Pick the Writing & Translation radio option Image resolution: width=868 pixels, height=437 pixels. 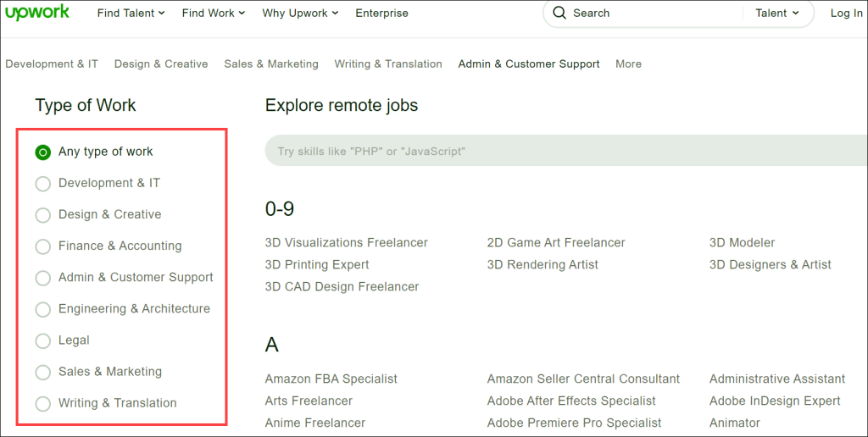pos(42,404)
